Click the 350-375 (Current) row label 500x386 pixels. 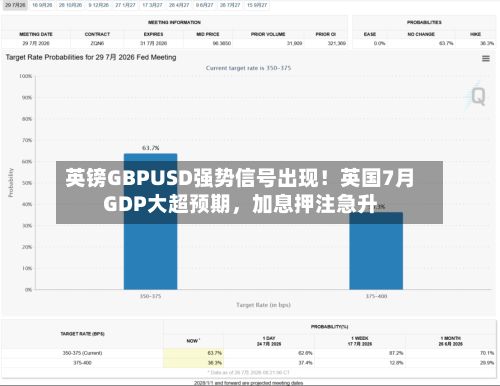pos(82,353)
